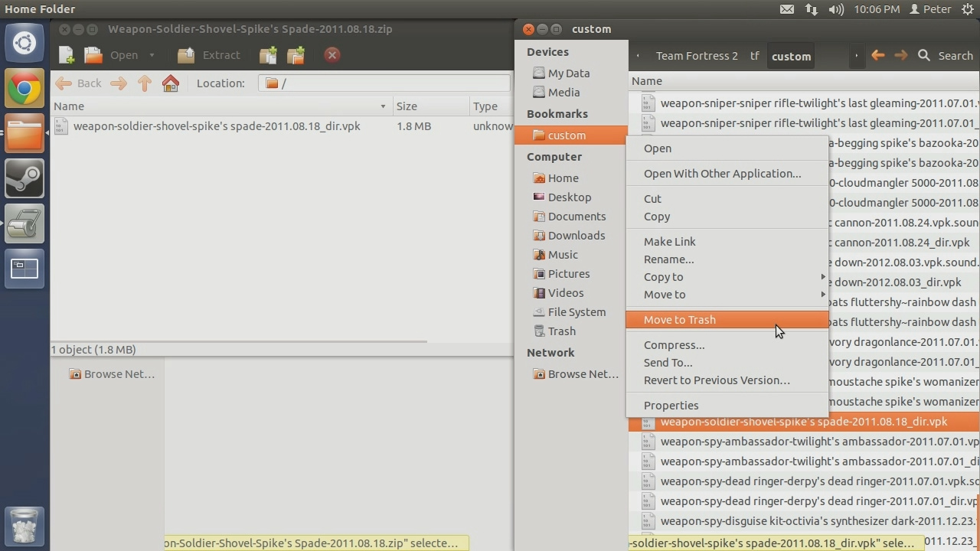Expand Copy to submenu
The width and height of the screenshot is (980, 551).
pyautogui.click(x=727, y=277)
